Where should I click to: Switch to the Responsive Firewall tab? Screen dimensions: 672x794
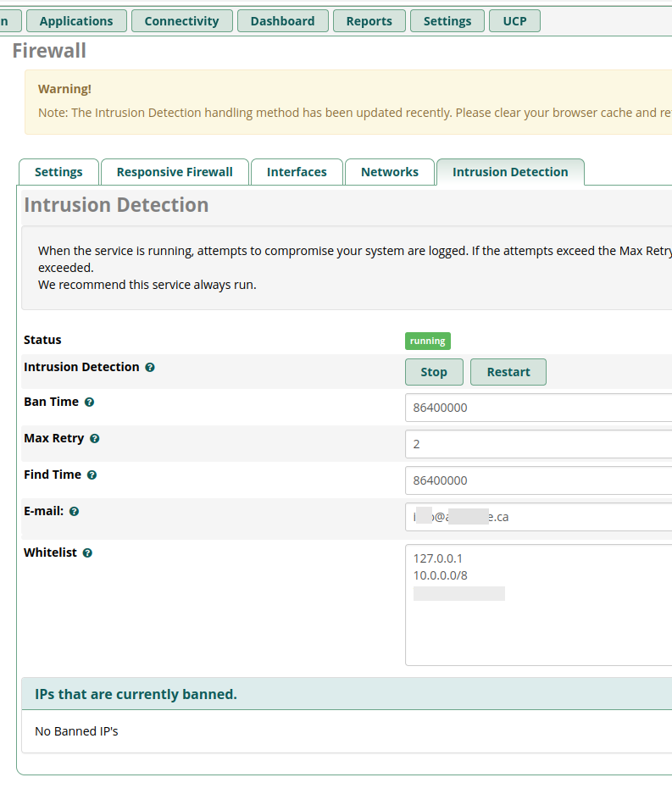(175, 172)
